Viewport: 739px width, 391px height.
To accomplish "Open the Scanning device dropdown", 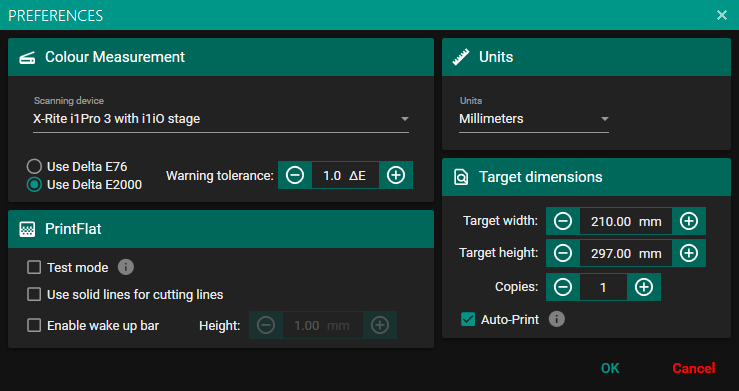I will [221, 119].
